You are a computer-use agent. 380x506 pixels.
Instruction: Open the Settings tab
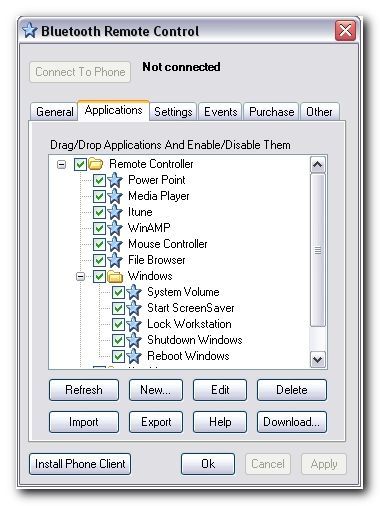tap(173, 112)
